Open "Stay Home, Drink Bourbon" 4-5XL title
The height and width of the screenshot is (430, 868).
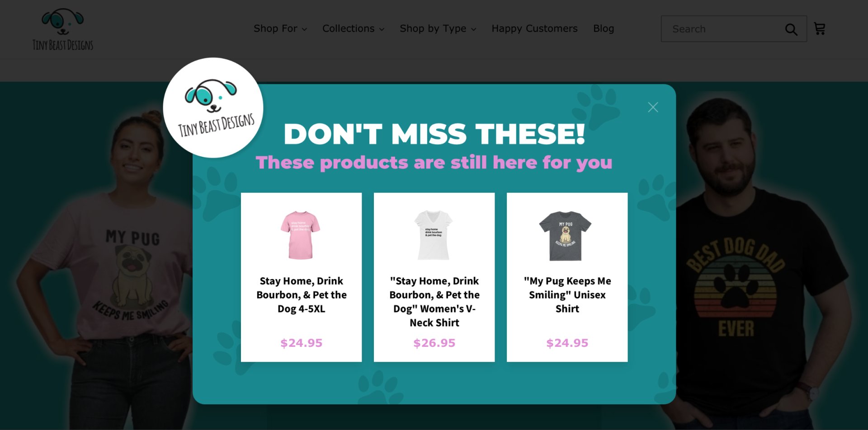[302, 295]
